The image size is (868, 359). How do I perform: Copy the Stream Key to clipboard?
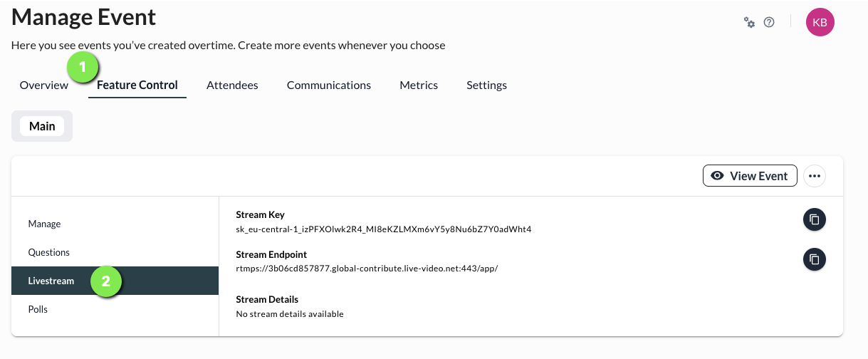[x=815, y=220]
